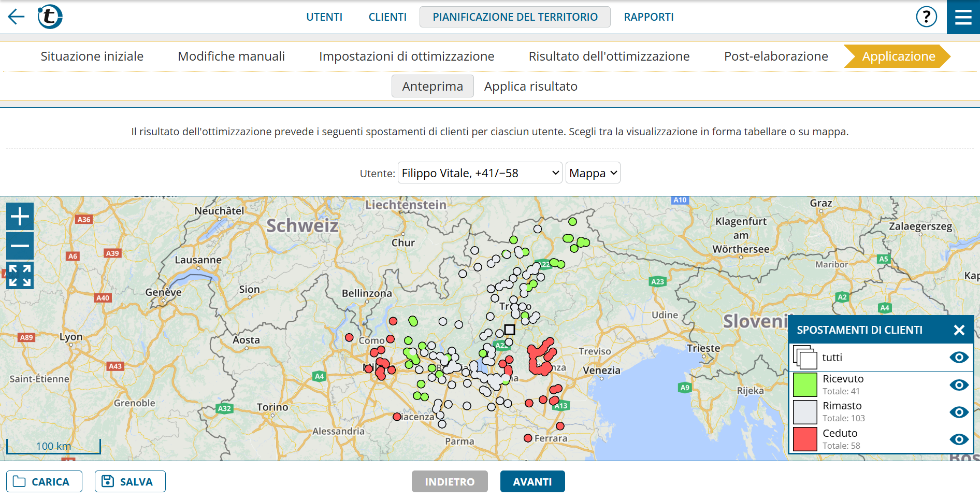Screen dimensions: 980x499
Task: Zoom in on the map
Action: (20, 216)
